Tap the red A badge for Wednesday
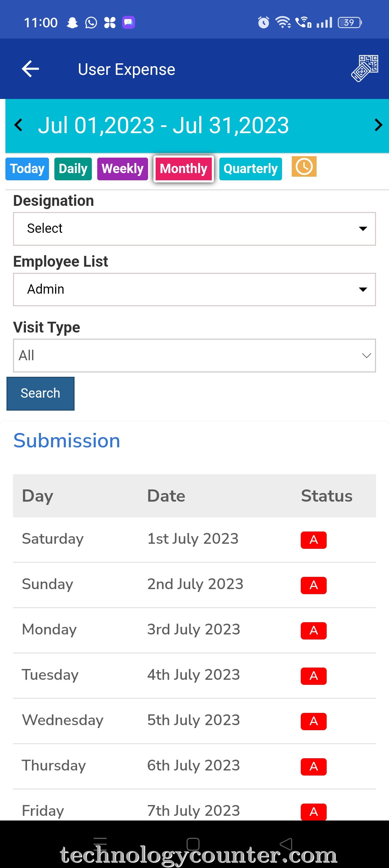Viewport: 389px width, 868px height. pos(314,721)
